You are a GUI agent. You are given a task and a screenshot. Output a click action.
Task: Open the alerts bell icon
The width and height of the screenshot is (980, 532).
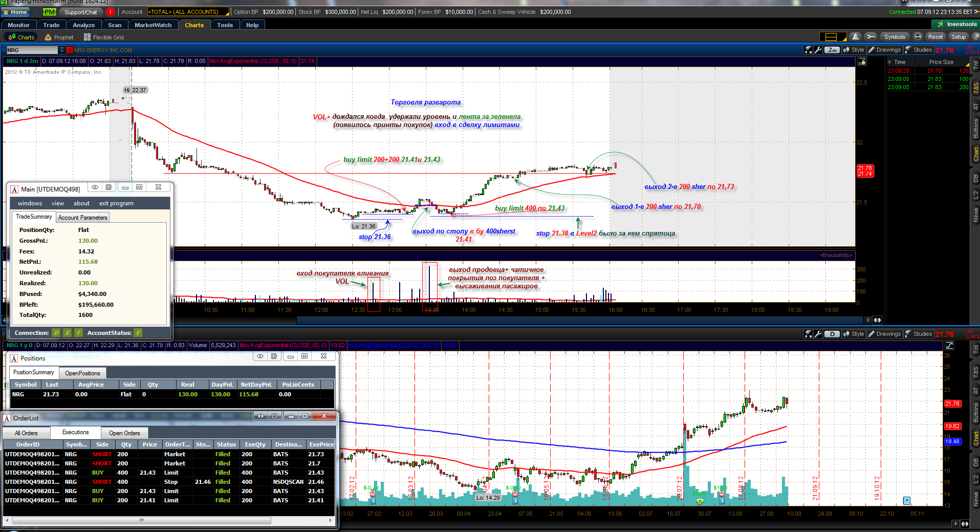tap(856, 37)
